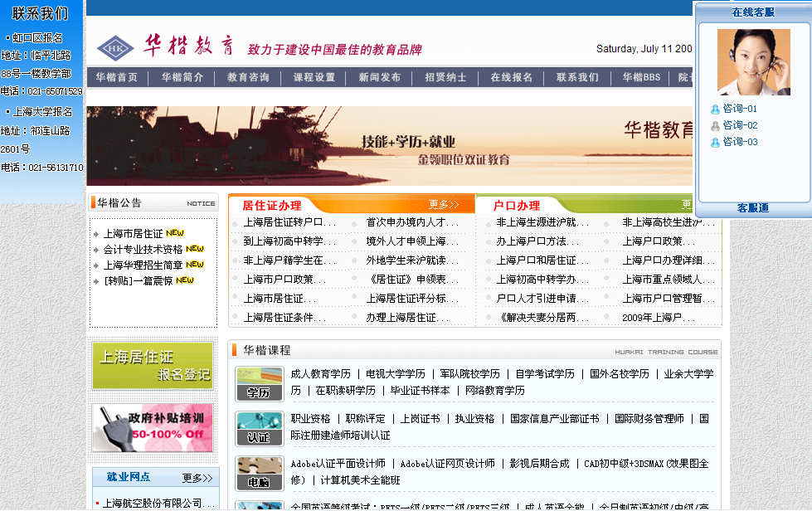Open the 上海居住证 报名登记 banner
The width and height of the screenshot is (812, 511).
pyautogui.click(x=153, y=366)
